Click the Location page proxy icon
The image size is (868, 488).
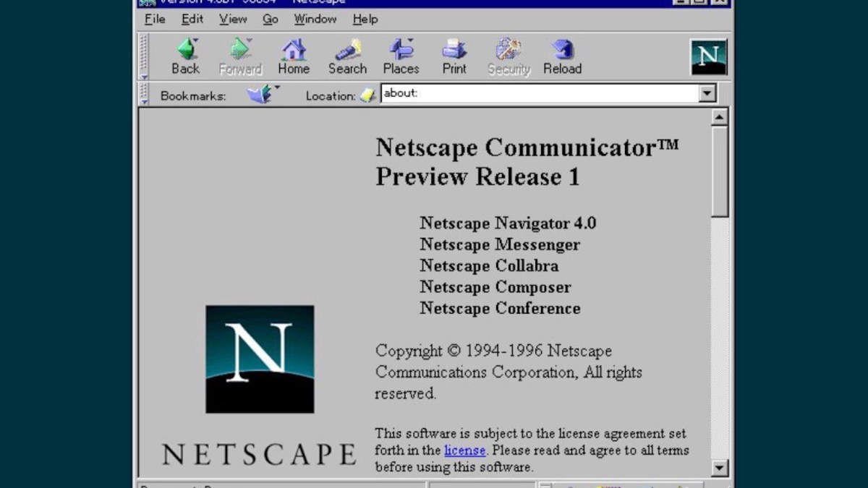pos(368,95)
